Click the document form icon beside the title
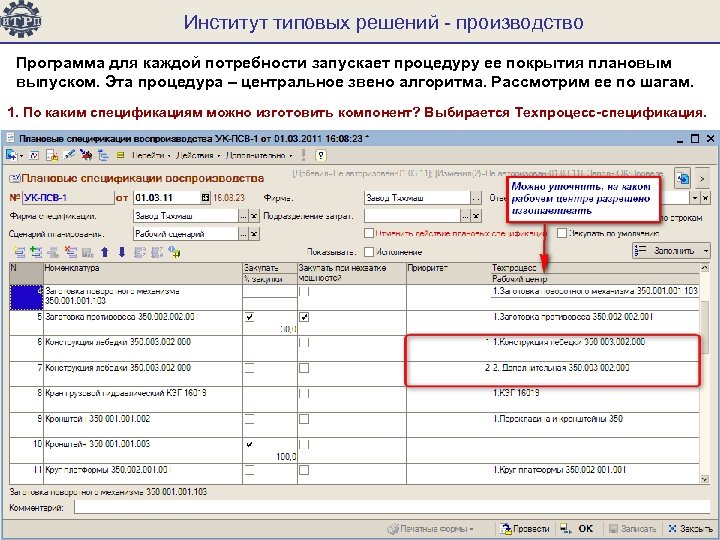 pos(15,178)
